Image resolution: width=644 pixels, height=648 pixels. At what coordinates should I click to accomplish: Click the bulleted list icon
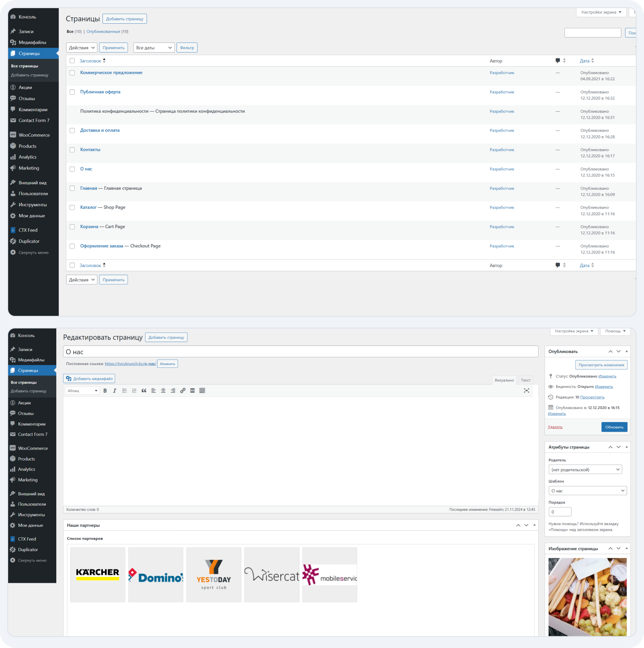point(125,391)
